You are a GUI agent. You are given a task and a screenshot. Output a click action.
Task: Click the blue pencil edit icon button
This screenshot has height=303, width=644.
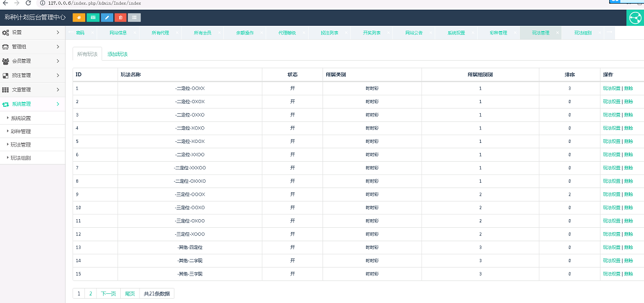pyautogui.click(x=107, y=17)
